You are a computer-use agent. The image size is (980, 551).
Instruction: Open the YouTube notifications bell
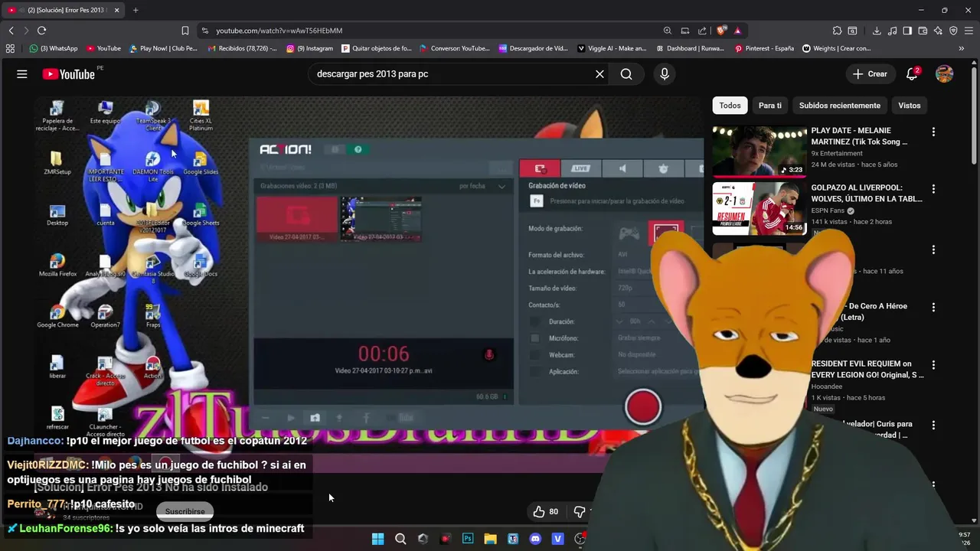pyautogui.click(x=912, y=74)
